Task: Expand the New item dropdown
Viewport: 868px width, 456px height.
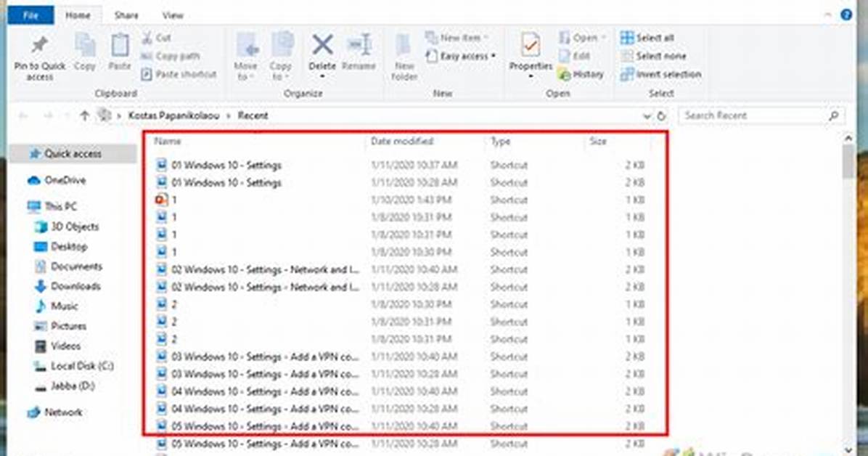Action: point(457,38)
